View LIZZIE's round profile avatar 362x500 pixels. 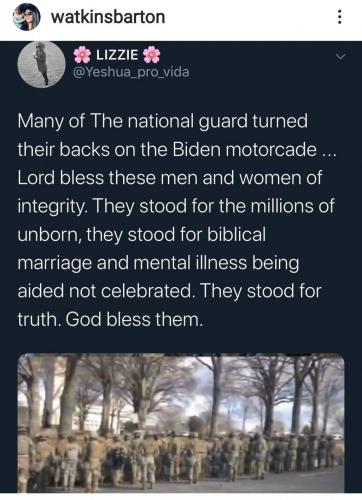point(41,64)
